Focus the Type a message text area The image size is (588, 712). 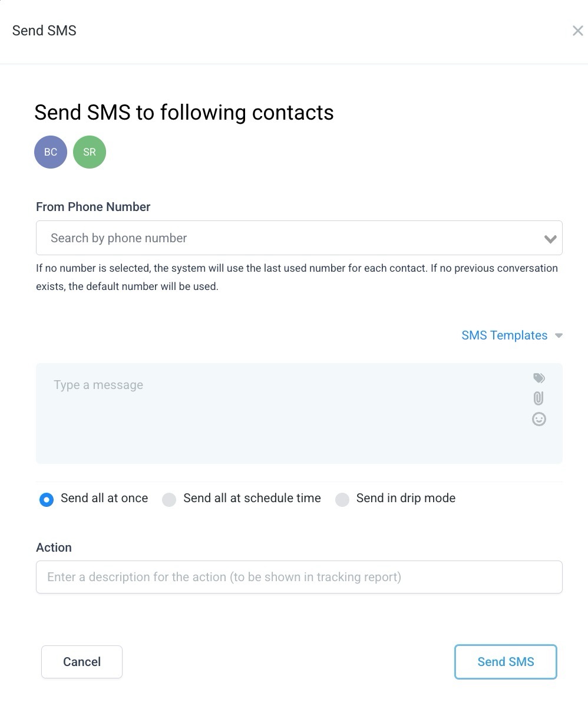(283, 413)
